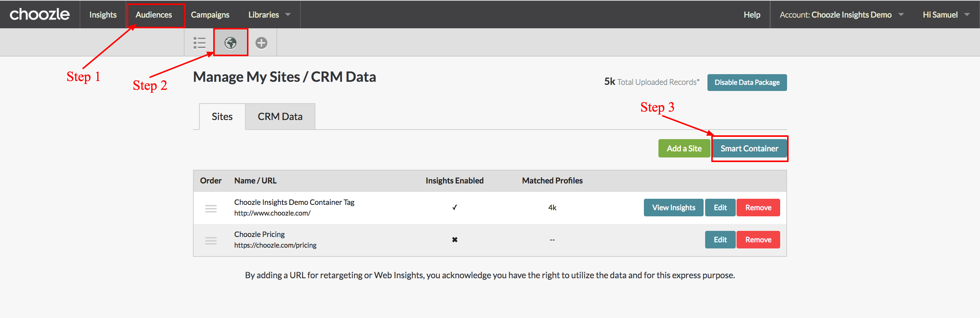This screenshot has width=980, height=318.
Task: Click the Manage My Sites / CRM Data heading
Action: tap(284, 77)
